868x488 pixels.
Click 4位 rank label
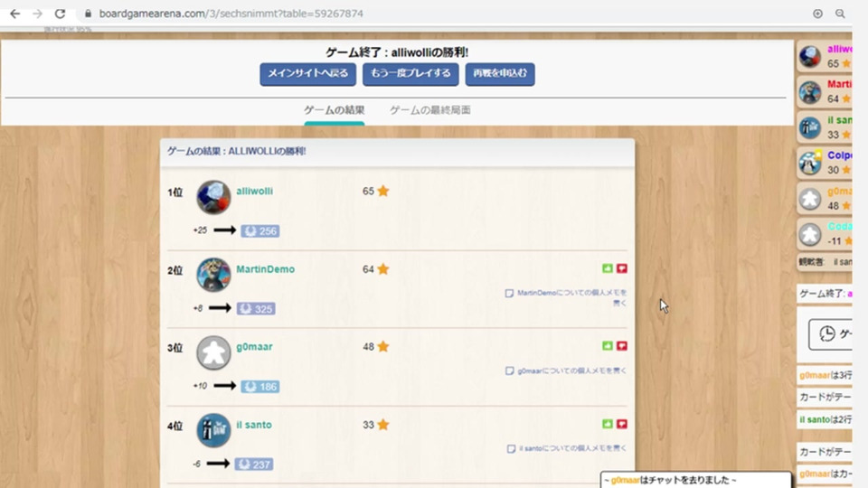pyautogui.click(x=175, y=426)
